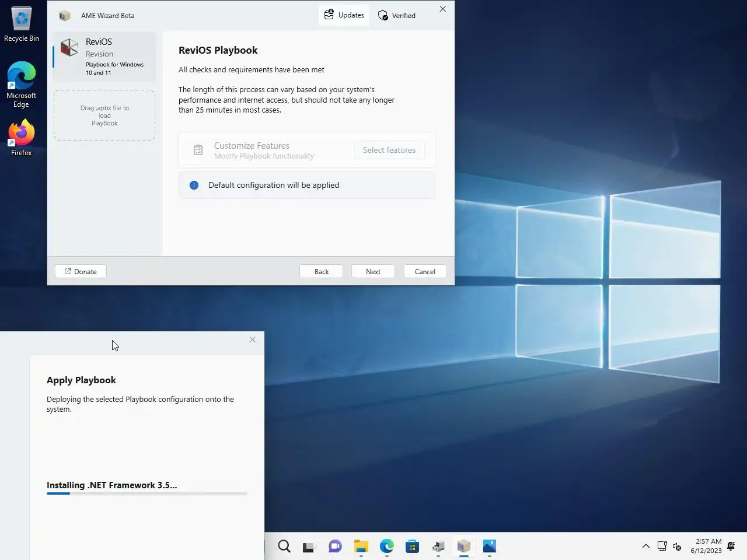This screenshot has width=747, height=560.
Task: Open Microsoft Edge from the taskbar
Action: [x=387, y=546]
